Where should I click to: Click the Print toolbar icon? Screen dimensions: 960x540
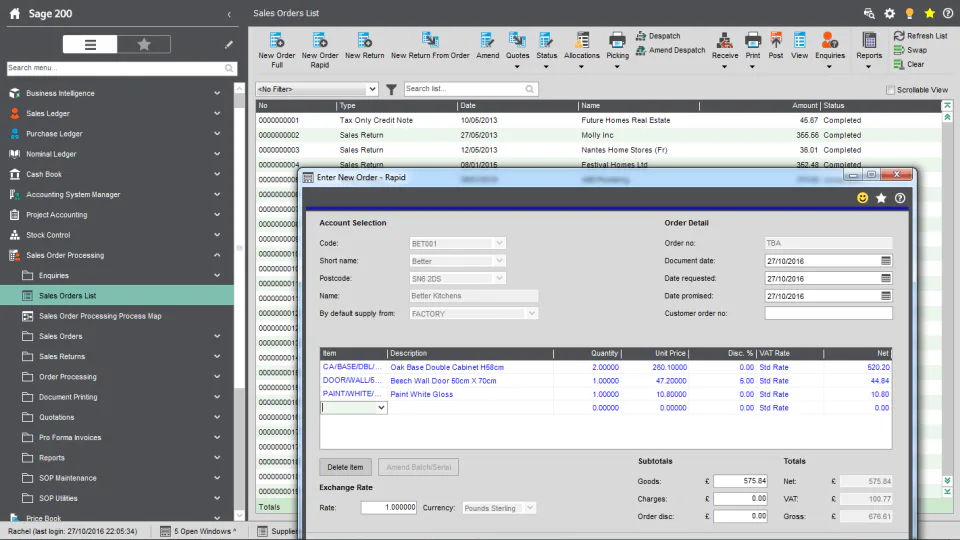[752, 41]
